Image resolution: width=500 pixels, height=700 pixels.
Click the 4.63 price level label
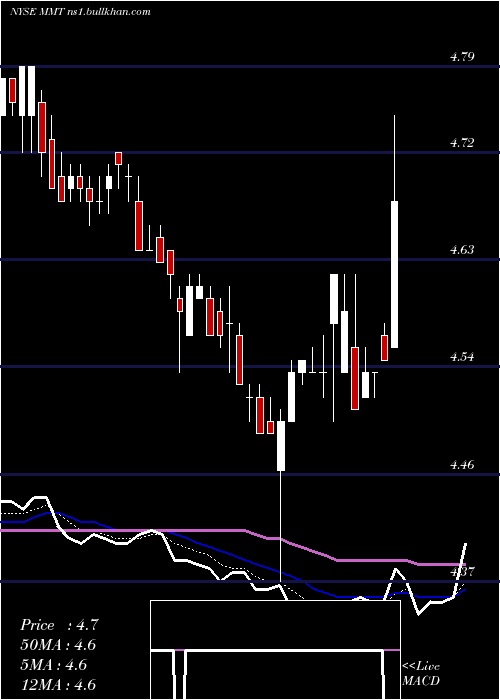(x=462, y=250)
